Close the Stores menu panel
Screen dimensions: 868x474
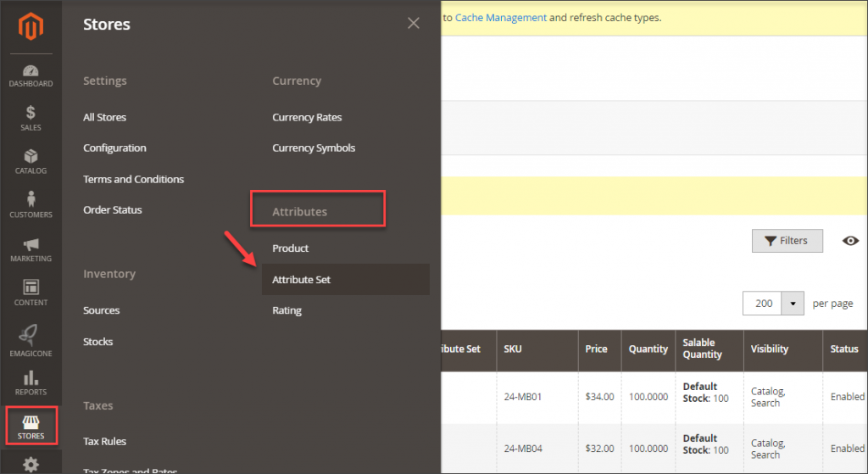click(x=414, y=24)
